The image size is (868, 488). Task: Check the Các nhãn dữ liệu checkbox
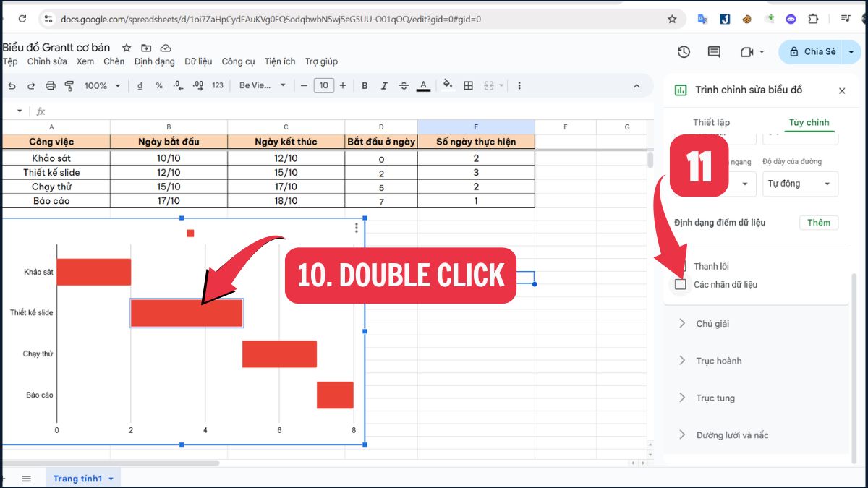[680, 284]
